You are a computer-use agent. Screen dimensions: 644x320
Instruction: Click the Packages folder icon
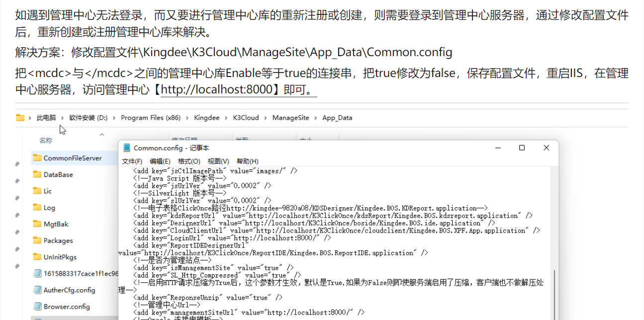click(37, 240)
